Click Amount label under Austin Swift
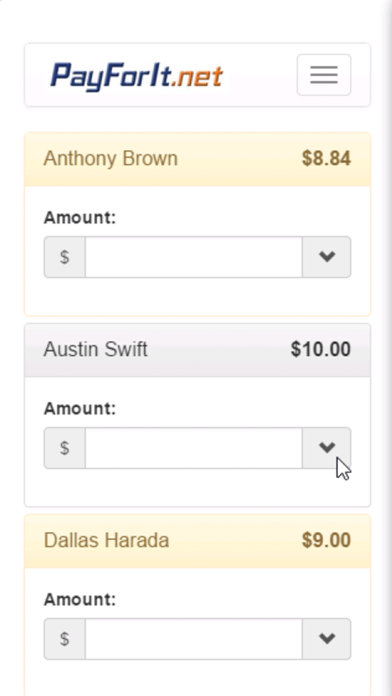 tap(80, 408)
